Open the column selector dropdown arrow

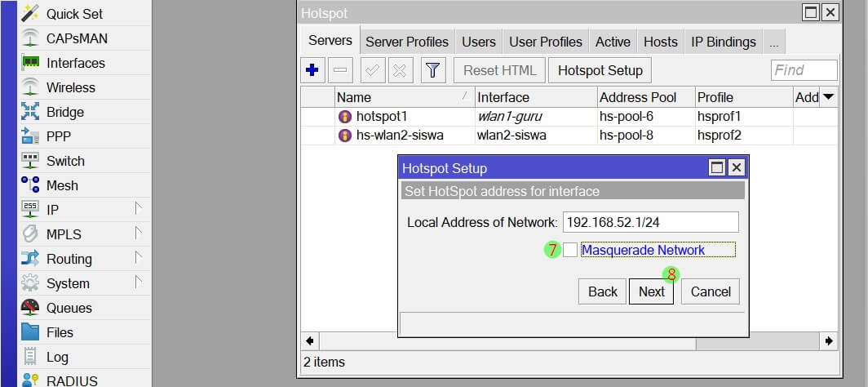pyautogui.click(x=829, y=97)
